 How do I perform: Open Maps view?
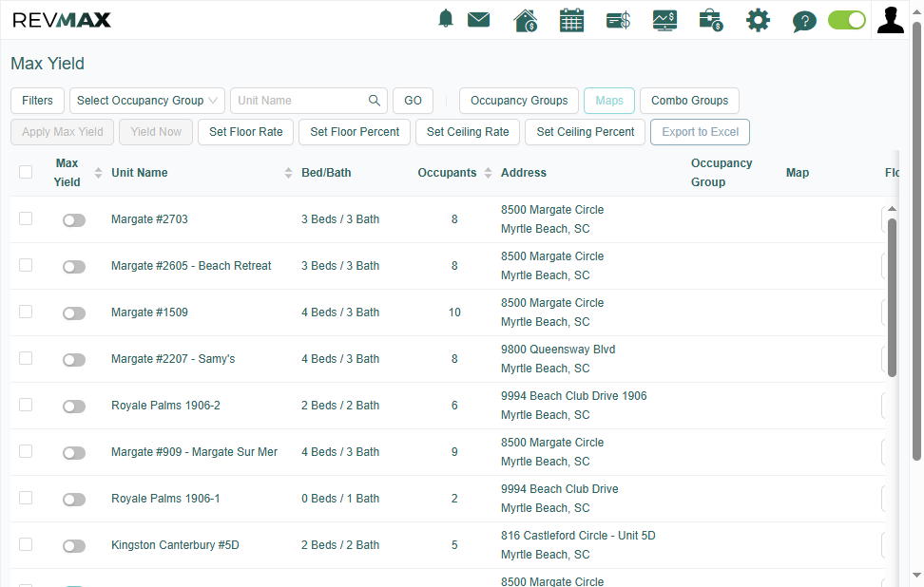click(609, 101)
